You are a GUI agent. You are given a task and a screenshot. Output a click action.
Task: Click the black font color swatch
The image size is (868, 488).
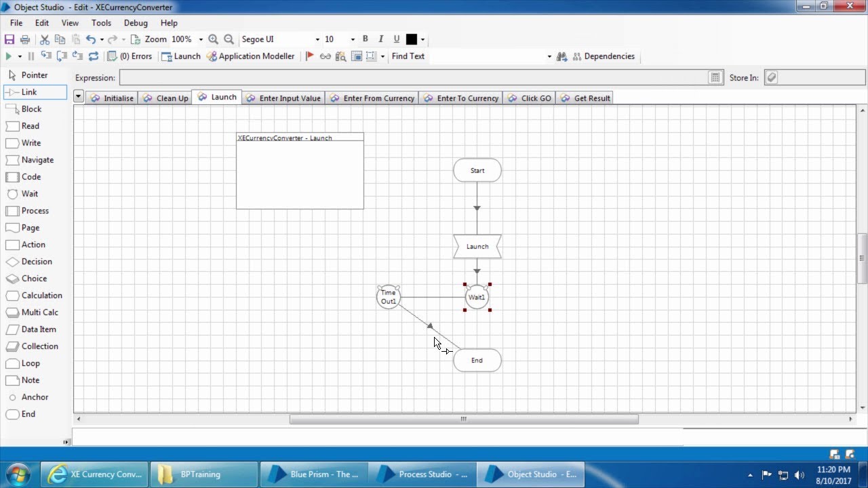[x=411, y=39]
